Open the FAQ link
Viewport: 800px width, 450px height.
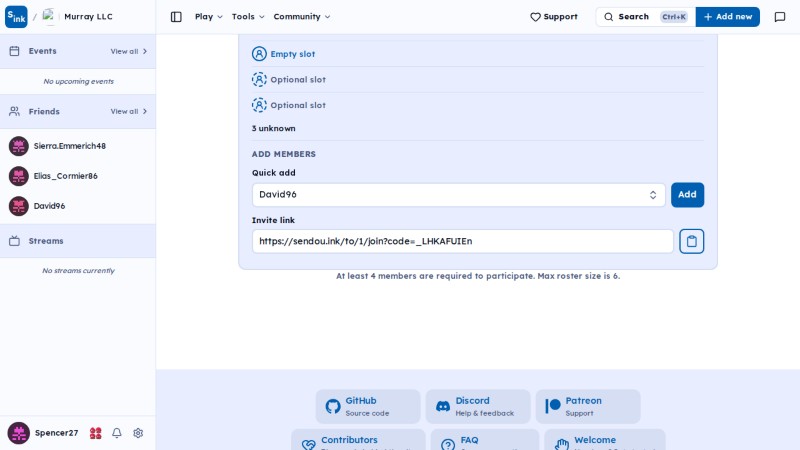(485, 440)
